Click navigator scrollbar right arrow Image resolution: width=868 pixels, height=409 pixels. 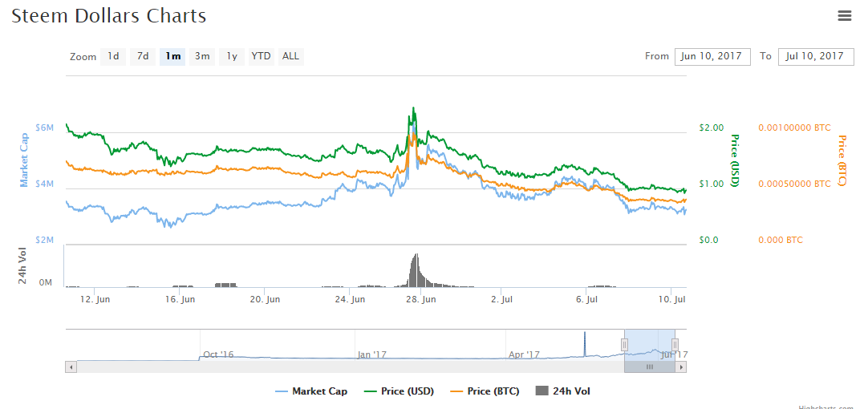coord(681,366)
